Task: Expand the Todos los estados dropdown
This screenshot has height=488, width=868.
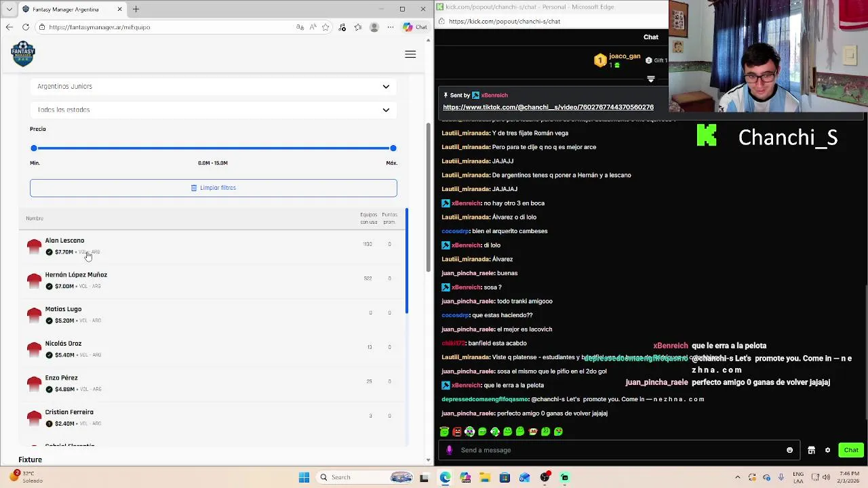Action: 214,110
